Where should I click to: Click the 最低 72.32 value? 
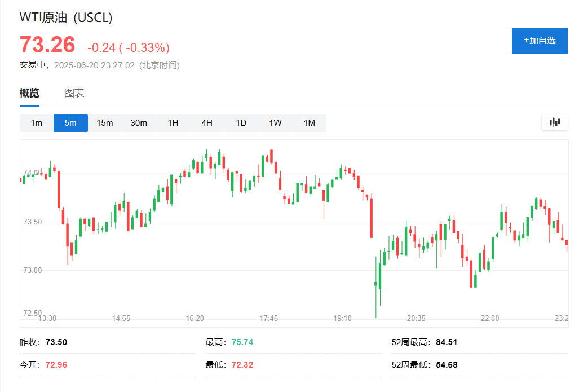coord(242,365)
